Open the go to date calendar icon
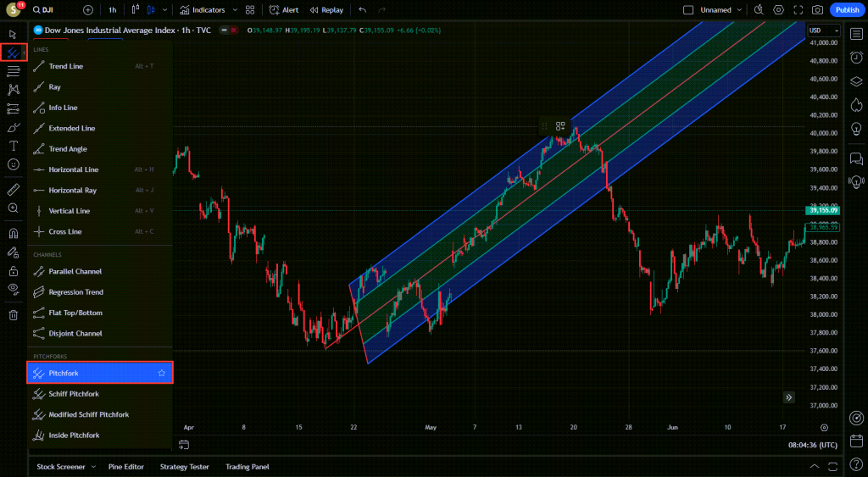 click(184, 445)
